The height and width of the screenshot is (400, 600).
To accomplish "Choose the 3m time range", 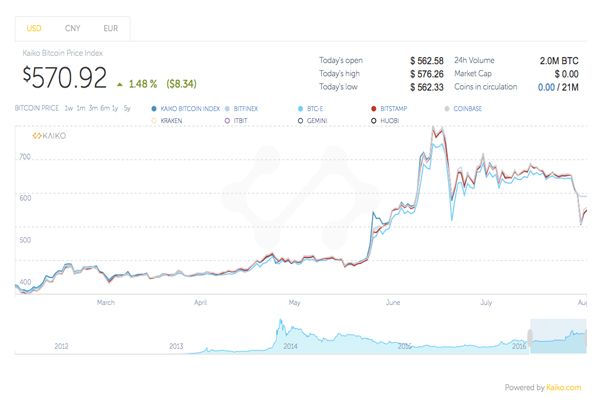I will (x=93, y=107).
